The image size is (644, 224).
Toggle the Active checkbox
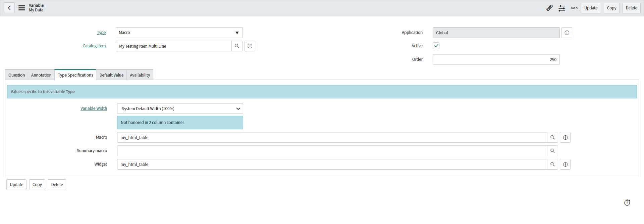(x=436, y=46)
